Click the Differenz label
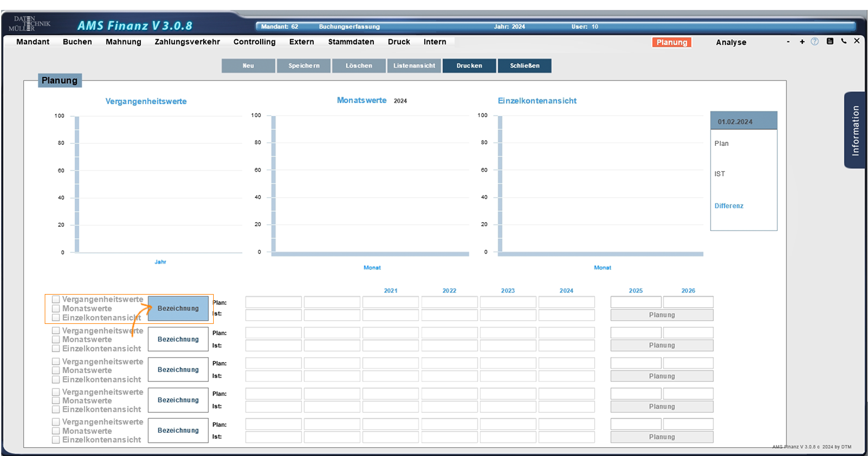 (728, 206)
